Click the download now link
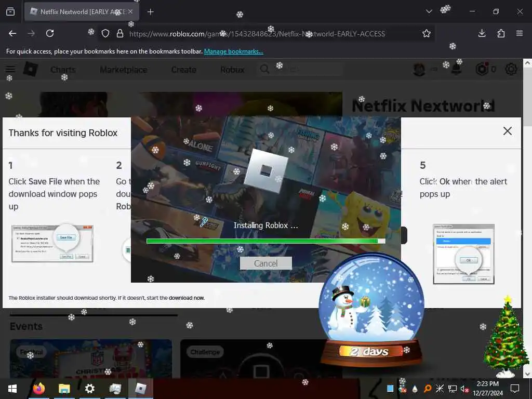Screen dimensions: 532x399 click(187, 298)
